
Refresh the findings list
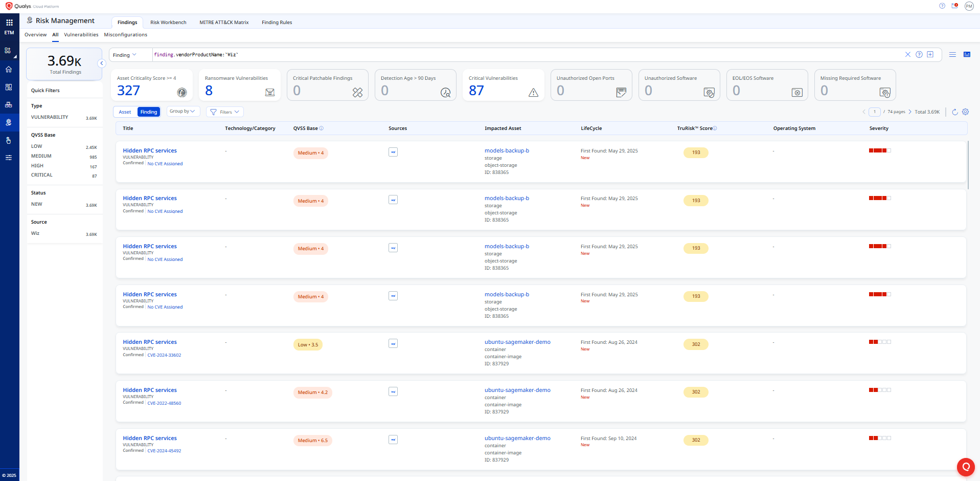tap(954, 112)
